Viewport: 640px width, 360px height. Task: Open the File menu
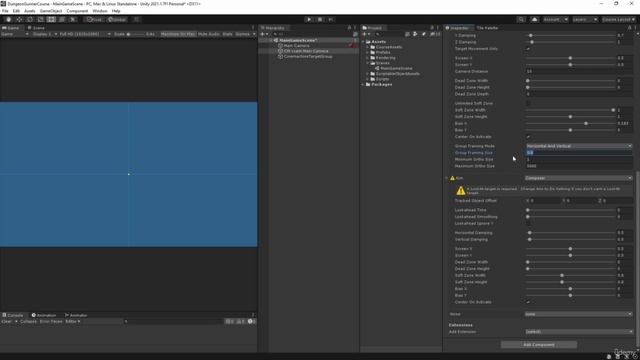click(5, 11)
